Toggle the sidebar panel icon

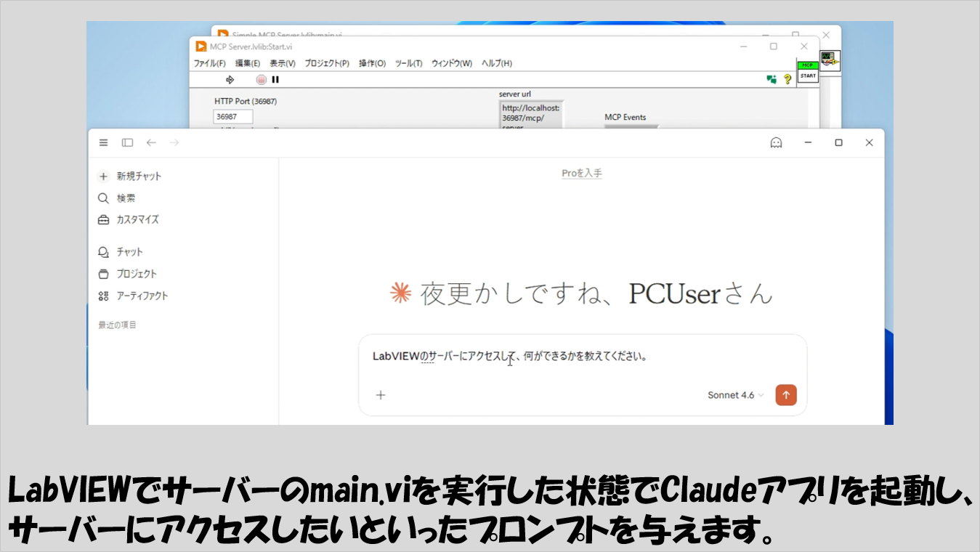pos(127,143)
